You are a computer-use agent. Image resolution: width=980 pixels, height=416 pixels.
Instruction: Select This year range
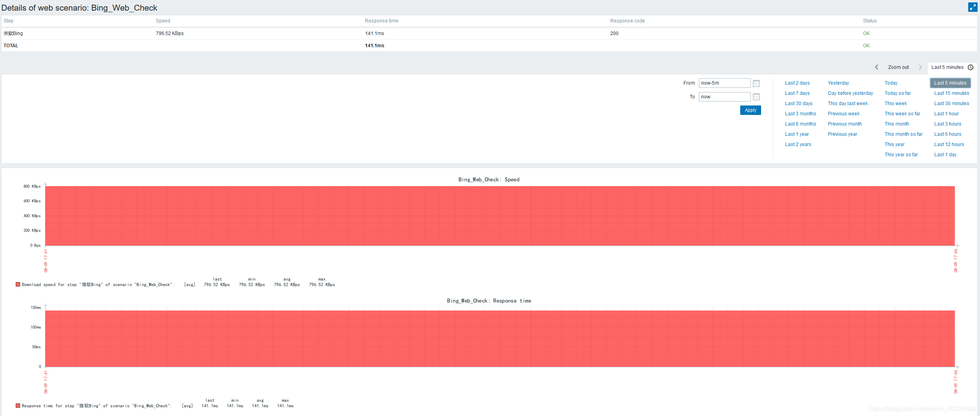coord(895,144)
